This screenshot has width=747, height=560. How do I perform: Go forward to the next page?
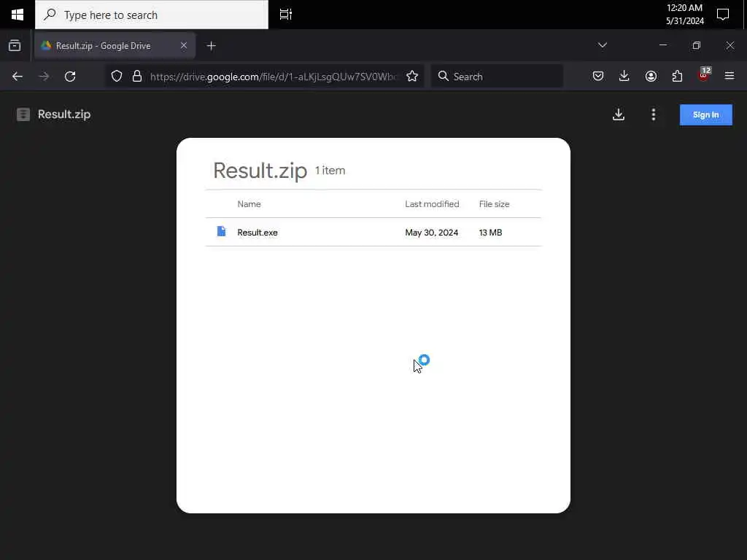(44, 76)
